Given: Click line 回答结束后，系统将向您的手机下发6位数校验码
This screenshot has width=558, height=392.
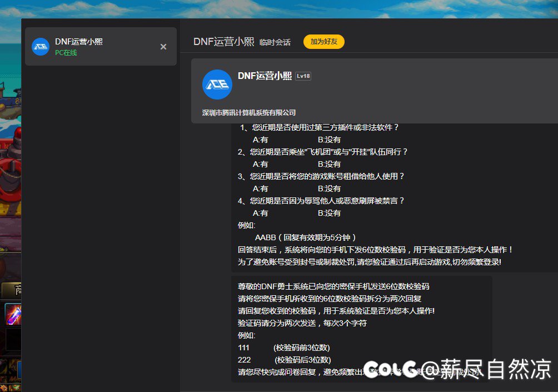Looking at the screenshot, I should (375, 250).
